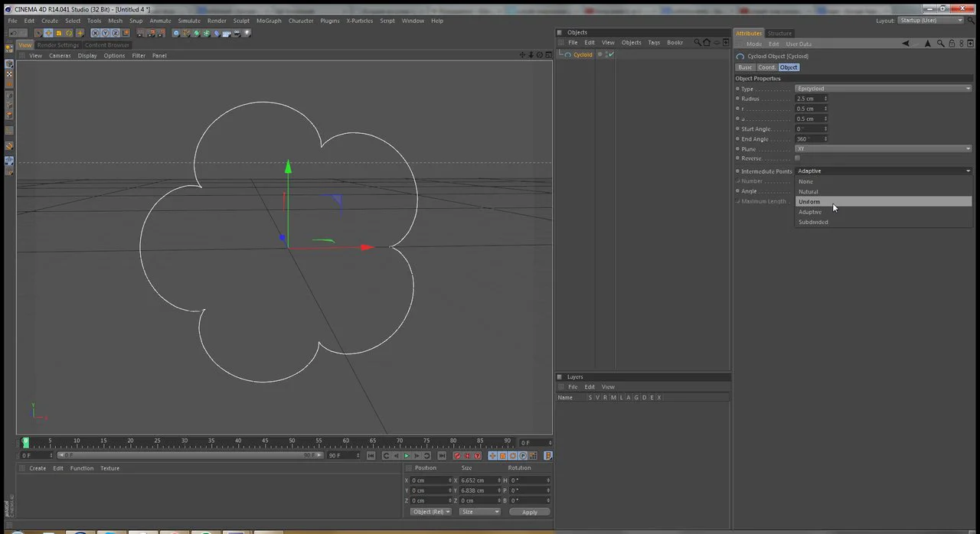Toggle the Reverse checkbox
The image size is (980, 534).
click(x=797, y=158)
